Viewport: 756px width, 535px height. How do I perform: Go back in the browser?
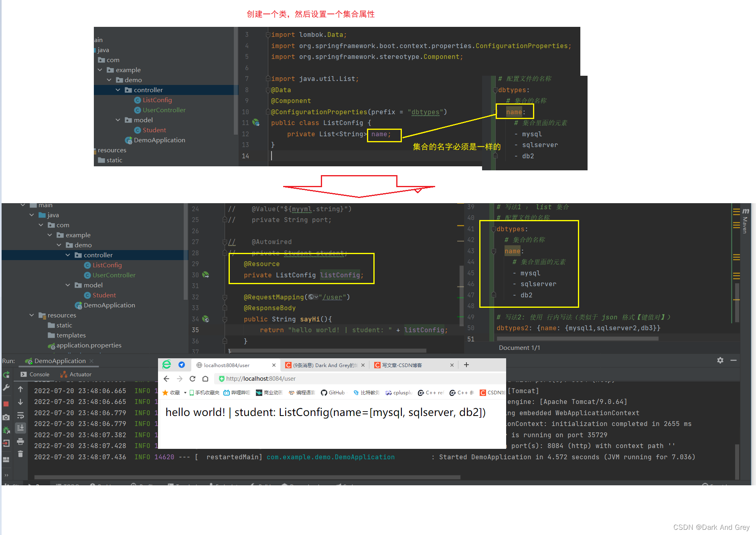166,379
